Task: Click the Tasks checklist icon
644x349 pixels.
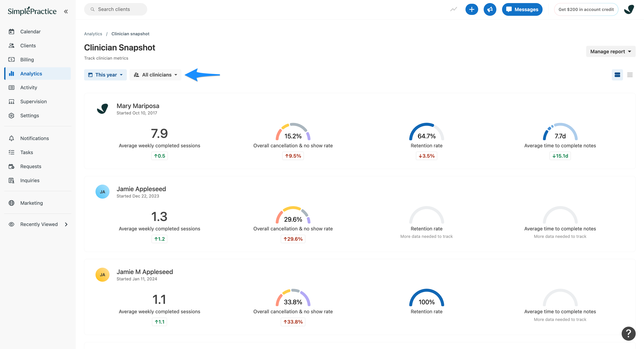Action: (11, 152)
